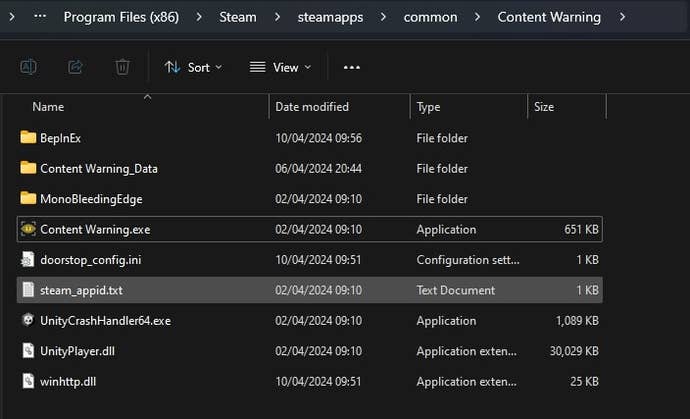Select the MonoBleedingEdge folder name

[x=91, y=199]
